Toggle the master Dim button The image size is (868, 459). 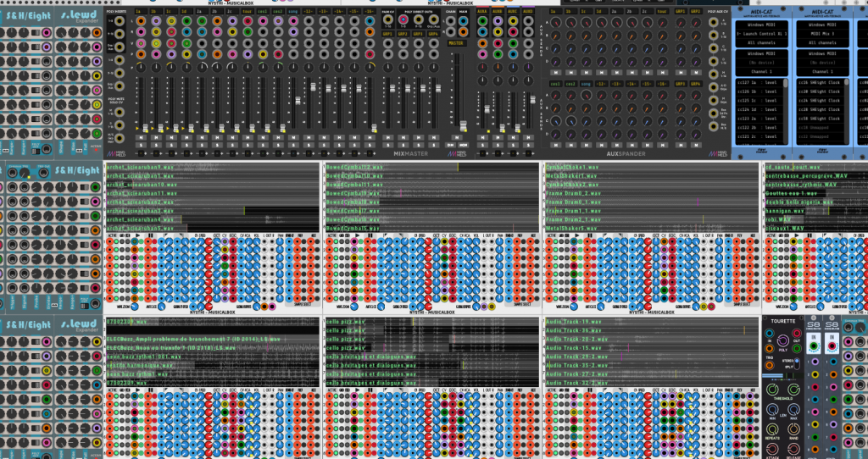(451, 145)
